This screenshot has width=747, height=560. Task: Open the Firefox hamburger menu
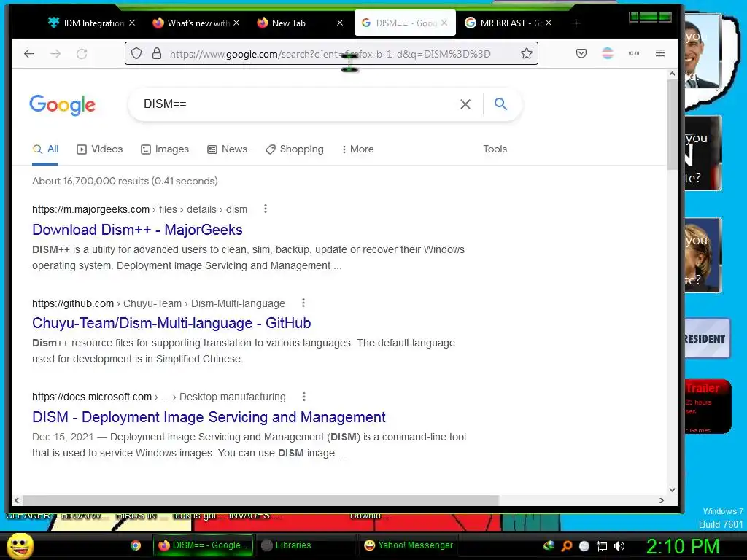pyautogui.click(x=659, y=53)
